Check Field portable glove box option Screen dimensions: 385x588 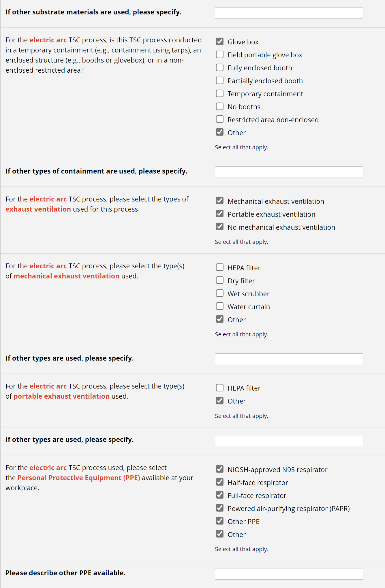220,54
